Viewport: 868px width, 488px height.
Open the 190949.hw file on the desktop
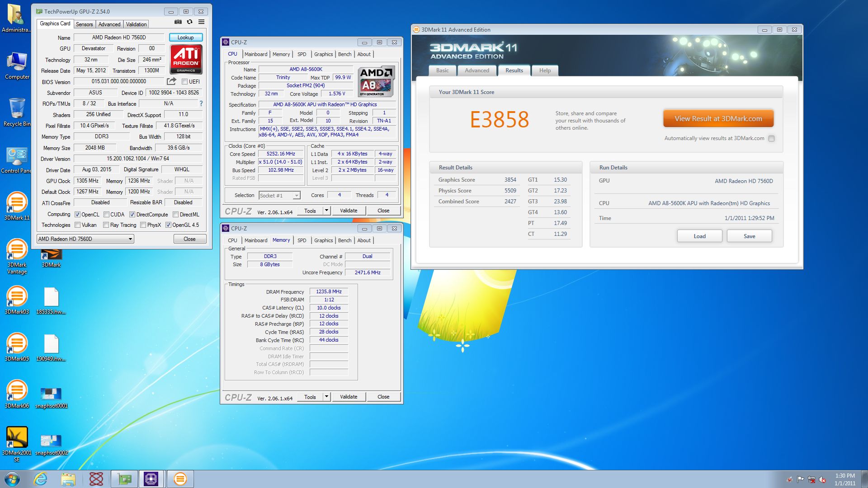[x=51, y=348]
